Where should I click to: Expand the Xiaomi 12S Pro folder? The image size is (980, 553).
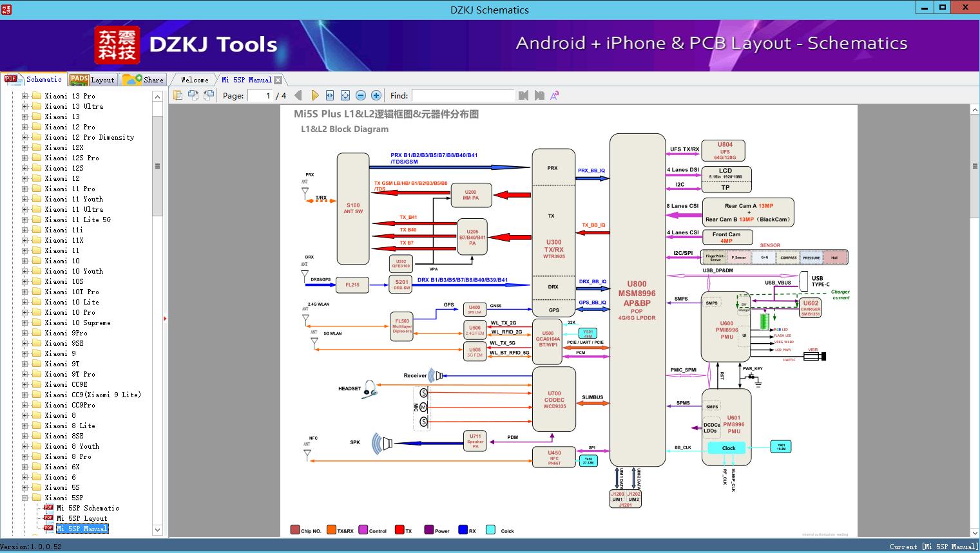(25, 158)
